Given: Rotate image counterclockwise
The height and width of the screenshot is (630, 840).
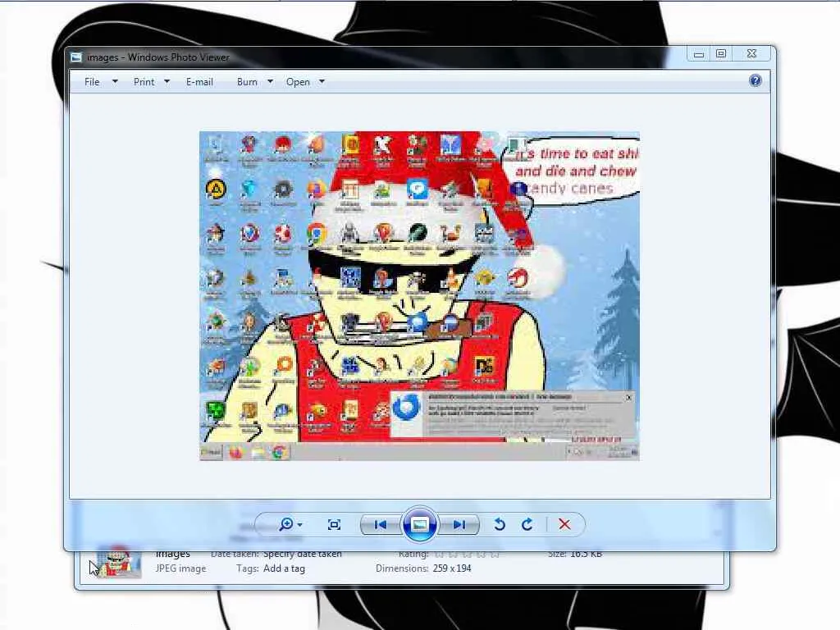Looking at the screenshot, I should (500, 524).
